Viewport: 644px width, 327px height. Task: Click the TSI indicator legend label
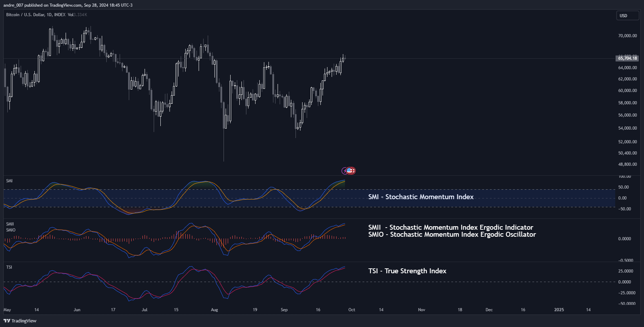9,267
